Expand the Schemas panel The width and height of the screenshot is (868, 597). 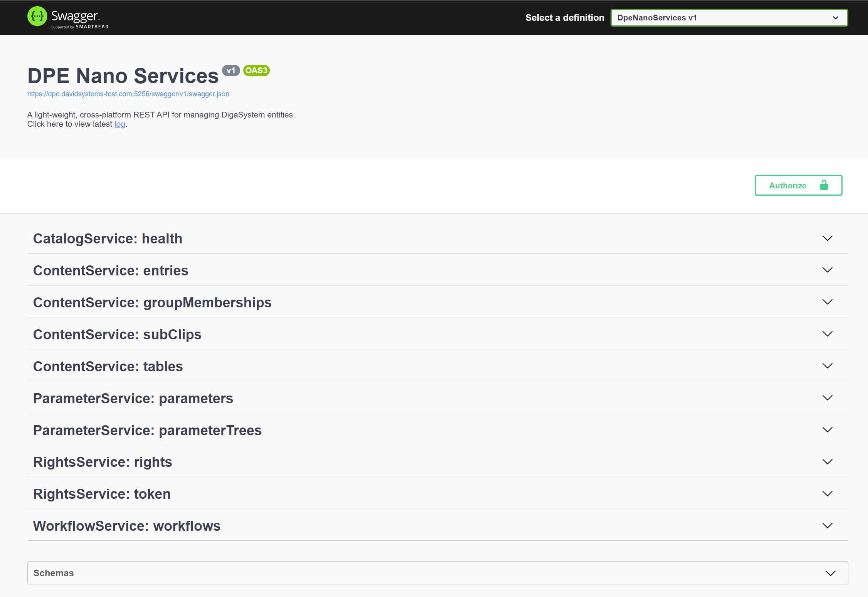[x=830, y=573]
